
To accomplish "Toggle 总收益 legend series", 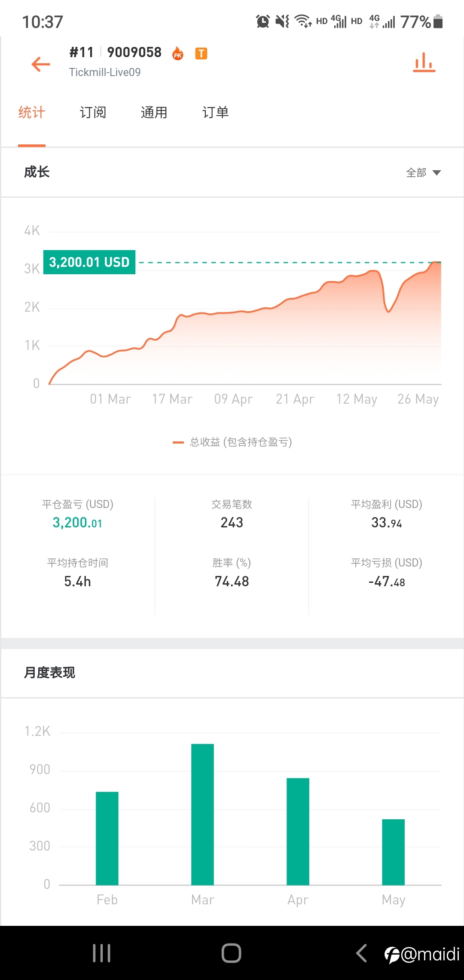I will coord(232,442).
